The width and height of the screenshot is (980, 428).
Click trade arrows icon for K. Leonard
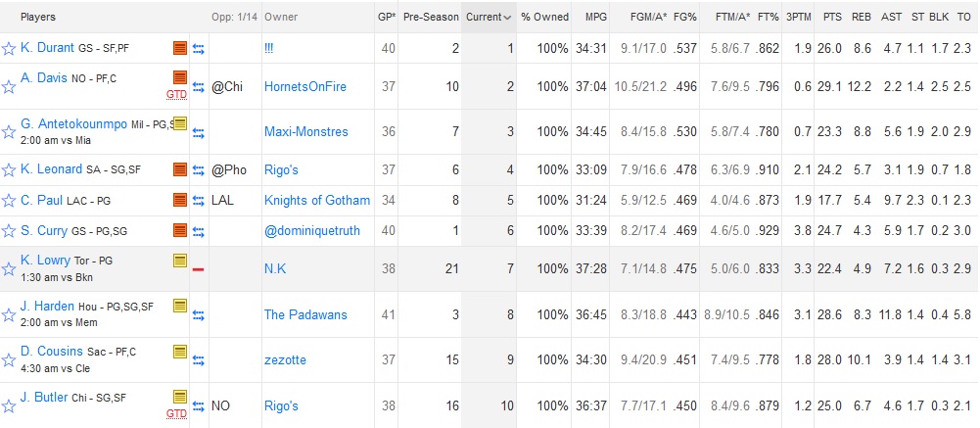(199, 170)
